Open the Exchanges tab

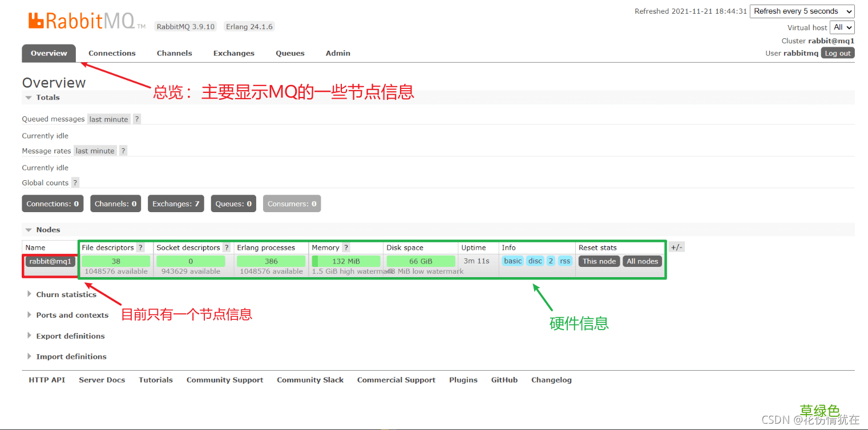click(x=233, y=53)
